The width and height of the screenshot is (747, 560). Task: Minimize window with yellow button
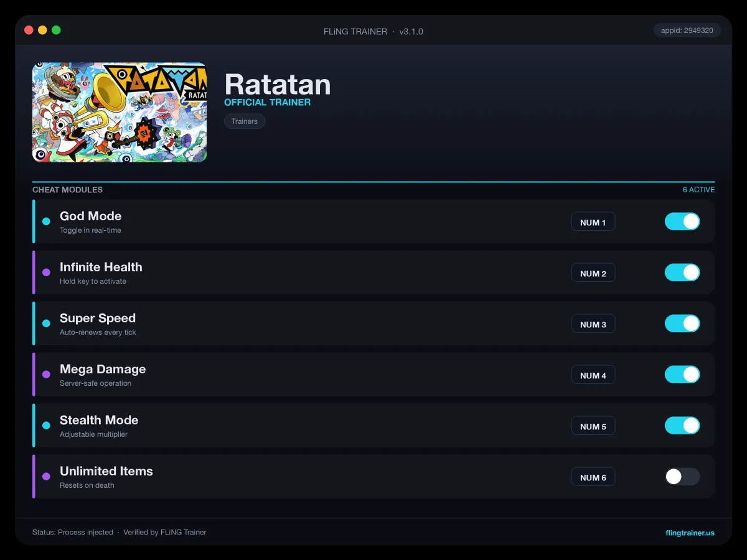(42, 30)
